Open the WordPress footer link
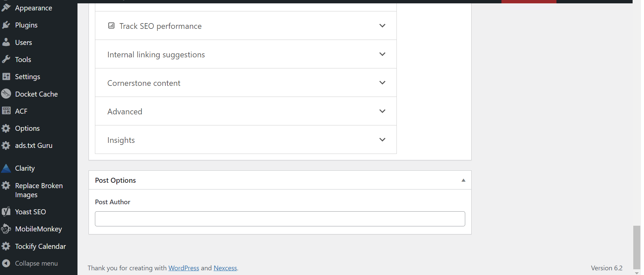 click(184, 268)
